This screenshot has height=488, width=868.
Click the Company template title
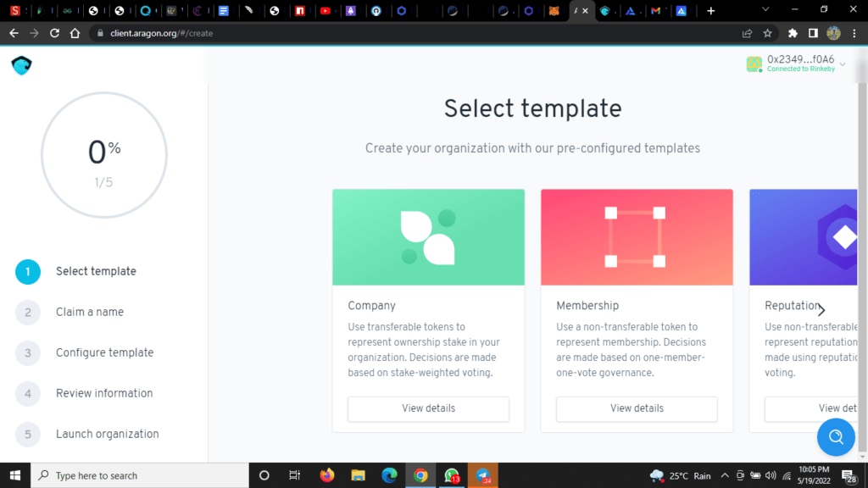click(x=371, y=306)
